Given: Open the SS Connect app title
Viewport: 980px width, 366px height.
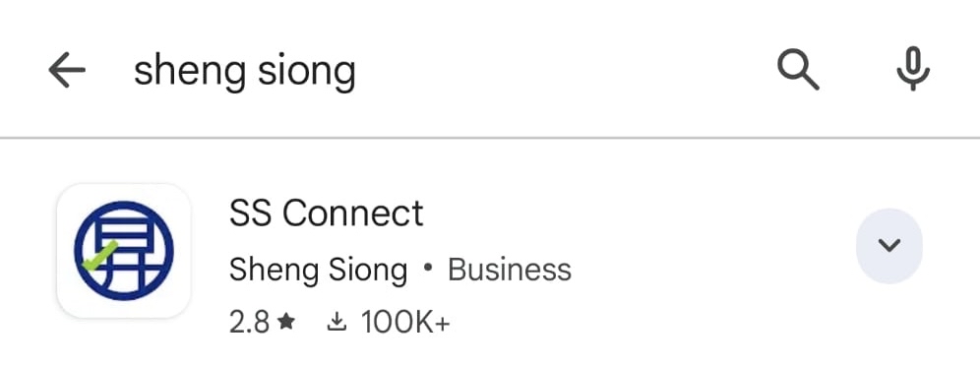Looking at the screenshot, I should coord(327,213).
